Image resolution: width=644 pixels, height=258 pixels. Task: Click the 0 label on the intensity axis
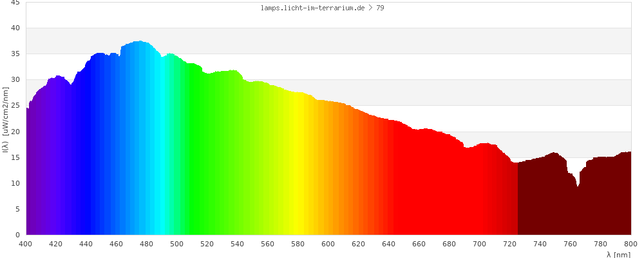click(17, 235)
